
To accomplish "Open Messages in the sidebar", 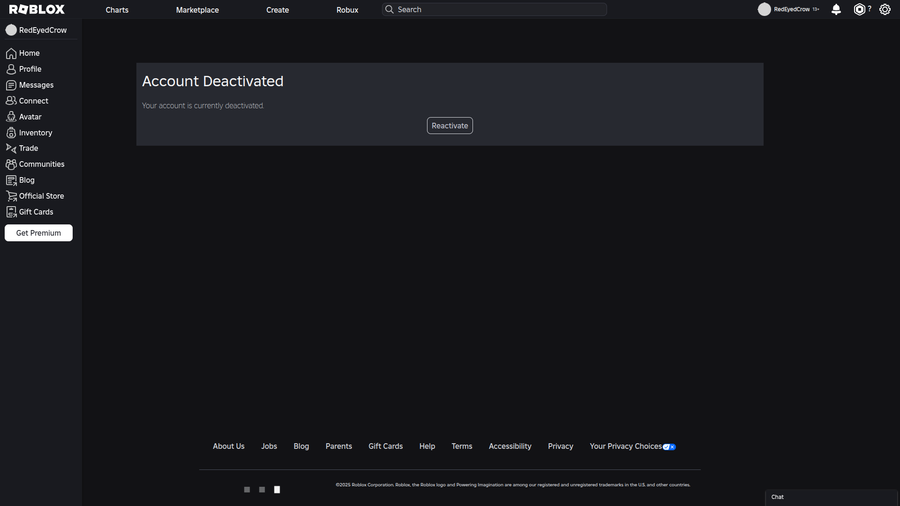I will pos(30,85).
